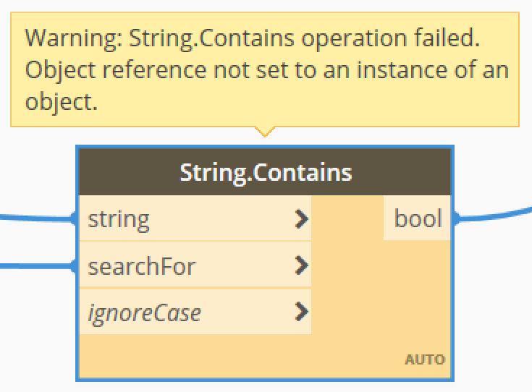Select the wire feeding the string input
The image size is (532, 392).
tap(36, 216)
